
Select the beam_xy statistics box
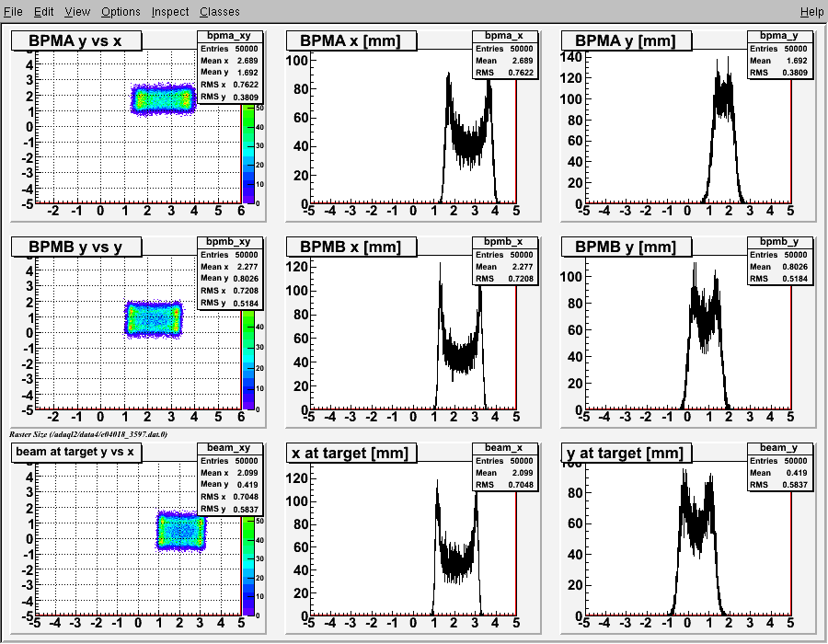pos(230,478)
